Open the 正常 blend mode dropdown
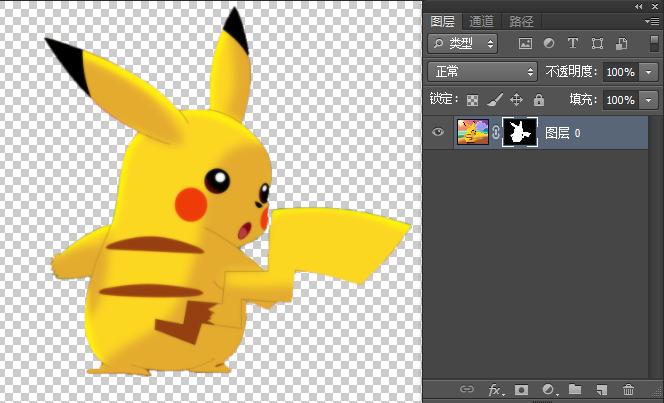 click(x=482, y=72)
